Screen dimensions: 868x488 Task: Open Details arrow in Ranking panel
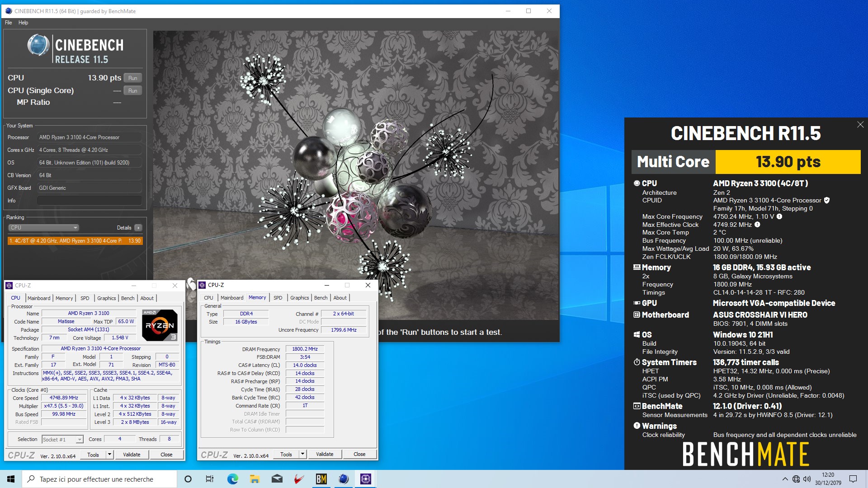tap(138, 228)
